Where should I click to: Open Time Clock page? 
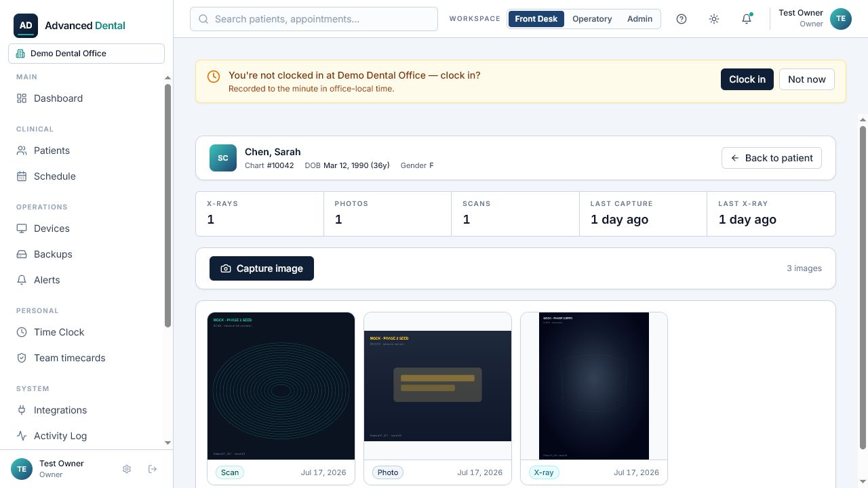[81, 332]
